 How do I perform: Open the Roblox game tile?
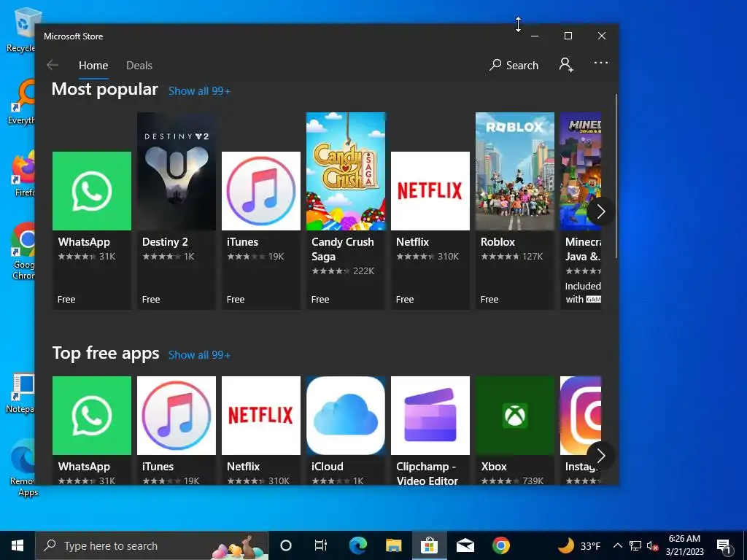[x=515, y=211]
